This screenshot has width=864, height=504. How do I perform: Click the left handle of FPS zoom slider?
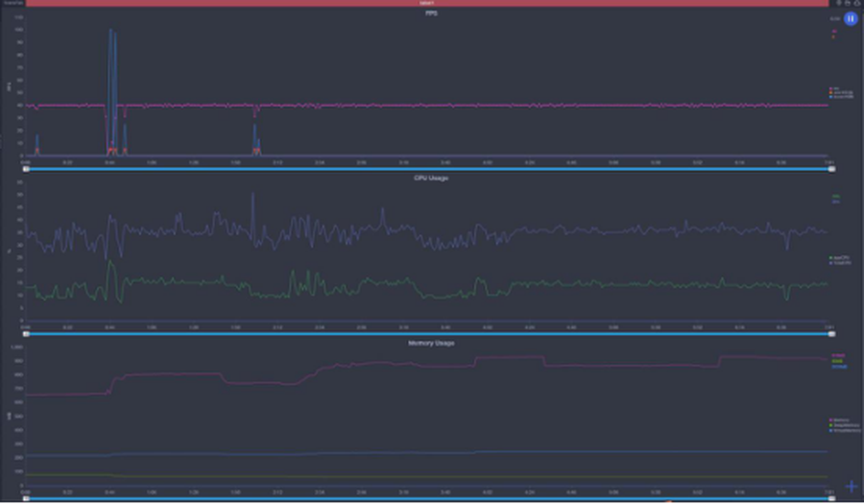tap(27, 169)
